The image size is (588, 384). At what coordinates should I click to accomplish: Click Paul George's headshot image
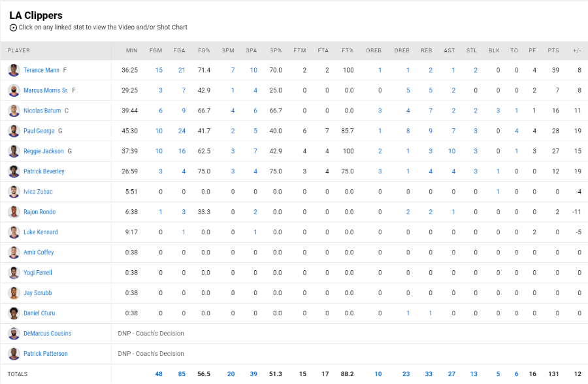tap(14, 131)
